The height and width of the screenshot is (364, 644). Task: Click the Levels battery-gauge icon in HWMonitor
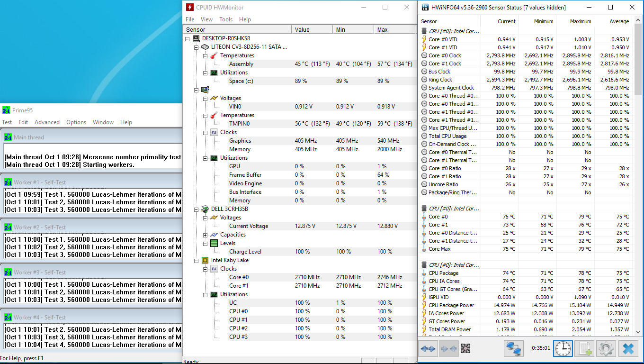coord(214,243)
